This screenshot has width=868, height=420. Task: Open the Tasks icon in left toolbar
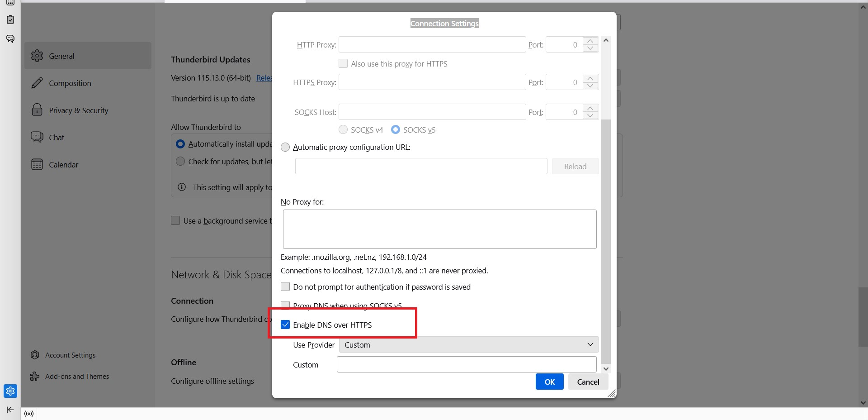pos(10,20)
